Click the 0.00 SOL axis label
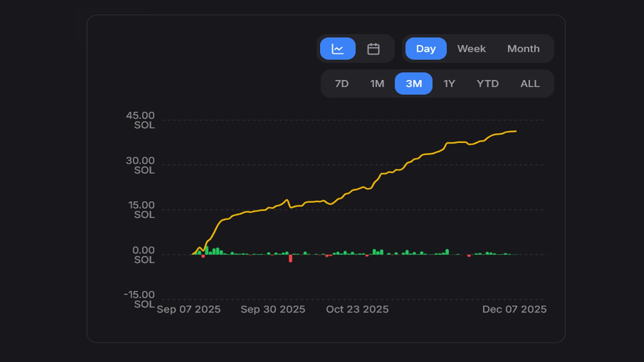The image size is (644, 362). click(144, 255)
